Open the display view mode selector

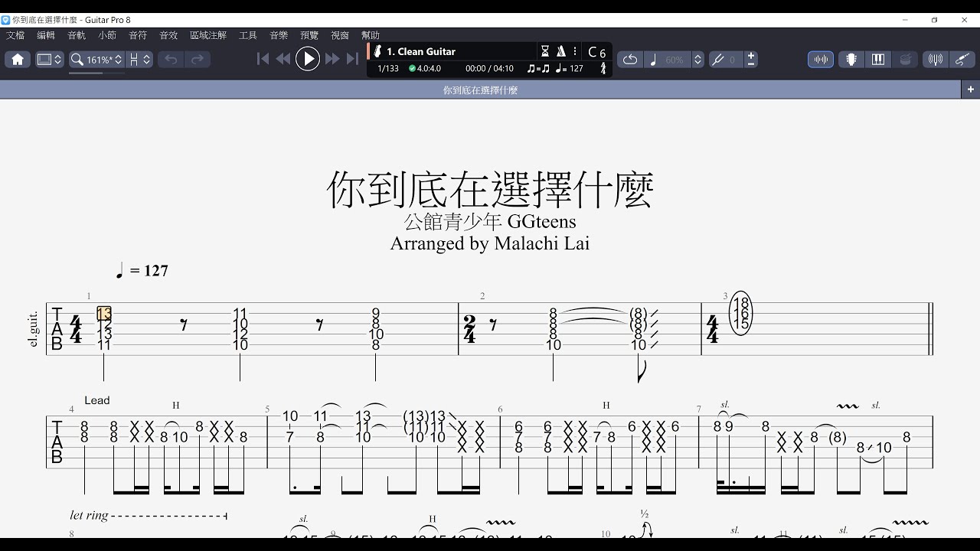tap(50, 59)
